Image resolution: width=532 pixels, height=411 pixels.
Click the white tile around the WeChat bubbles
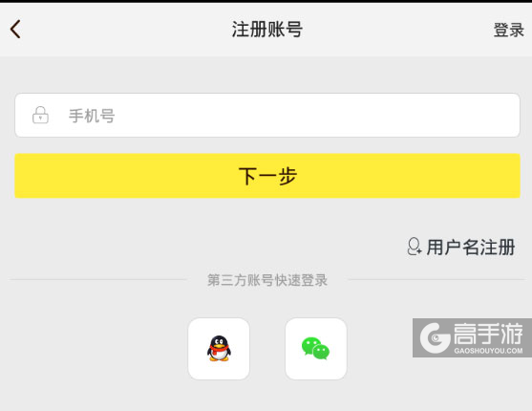tap(316, 349)
